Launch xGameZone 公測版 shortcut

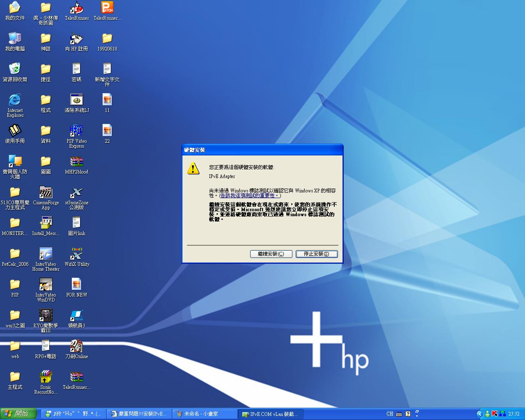76,192
